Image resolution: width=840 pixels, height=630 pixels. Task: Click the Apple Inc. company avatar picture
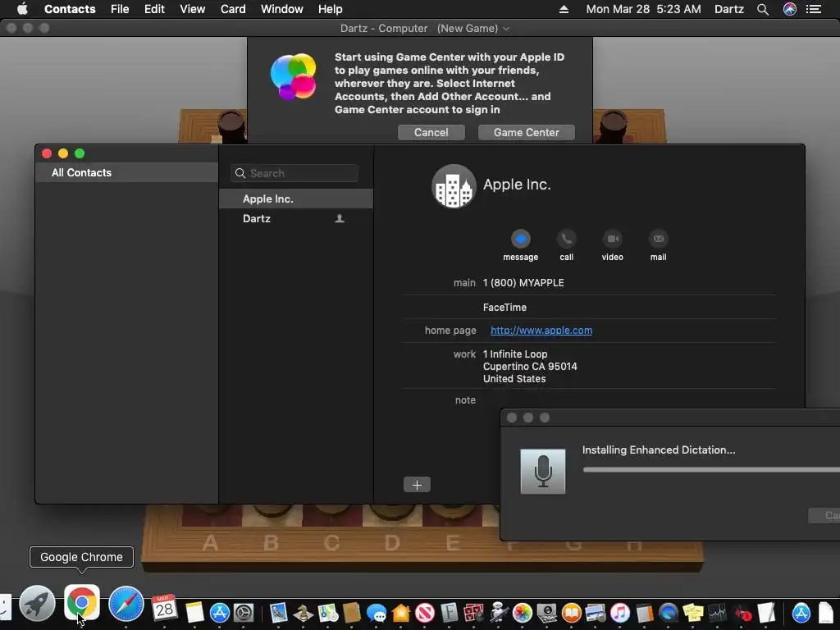(454, 186)
